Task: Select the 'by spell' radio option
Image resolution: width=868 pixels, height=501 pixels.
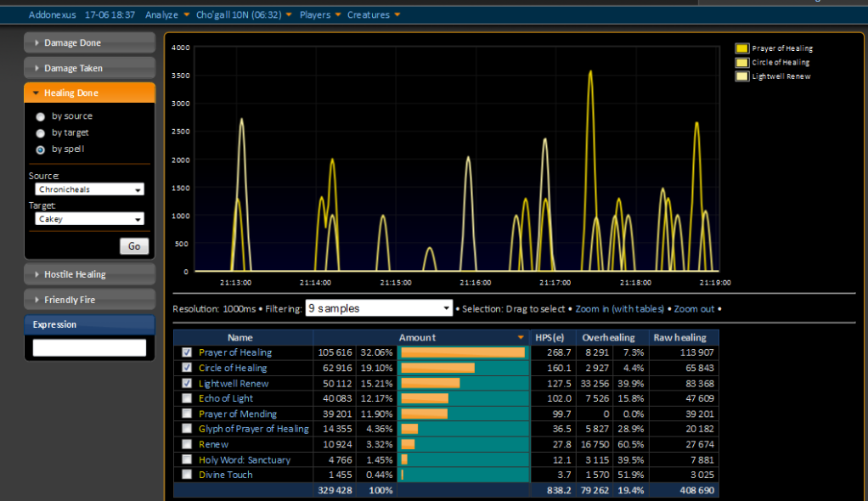Action: 41,149
